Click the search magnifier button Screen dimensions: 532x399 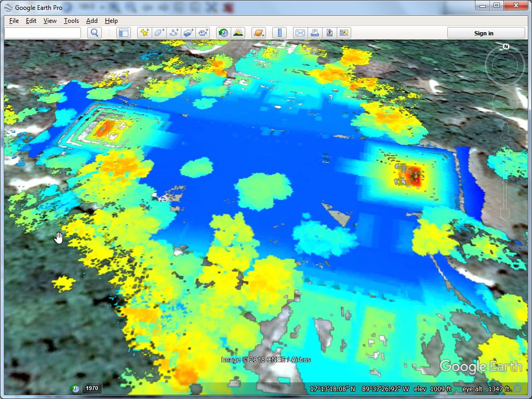pyautogui.click(x=95, y=33)
